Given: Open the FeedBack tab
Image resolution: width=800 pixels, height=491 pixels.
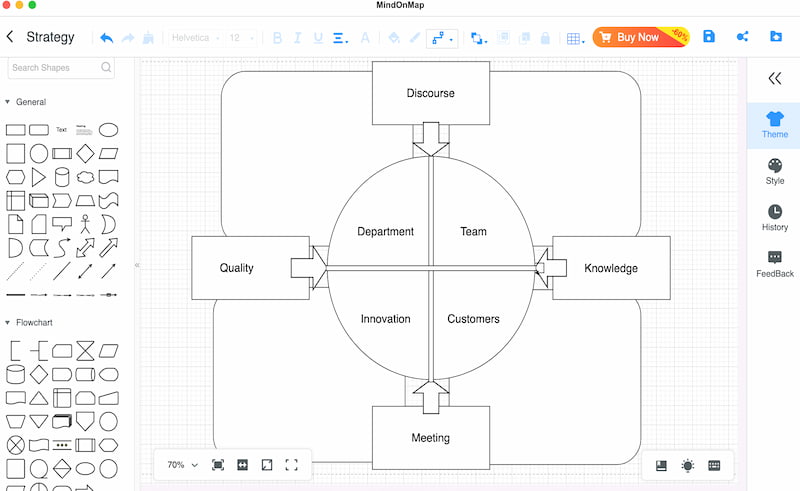Looking at the screenshot, I should pyautogui.click(x=774, y=264).
